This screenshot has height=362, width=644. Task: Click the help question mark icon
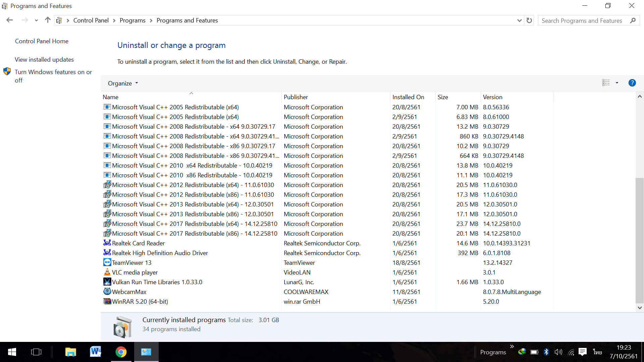point(632,83)
